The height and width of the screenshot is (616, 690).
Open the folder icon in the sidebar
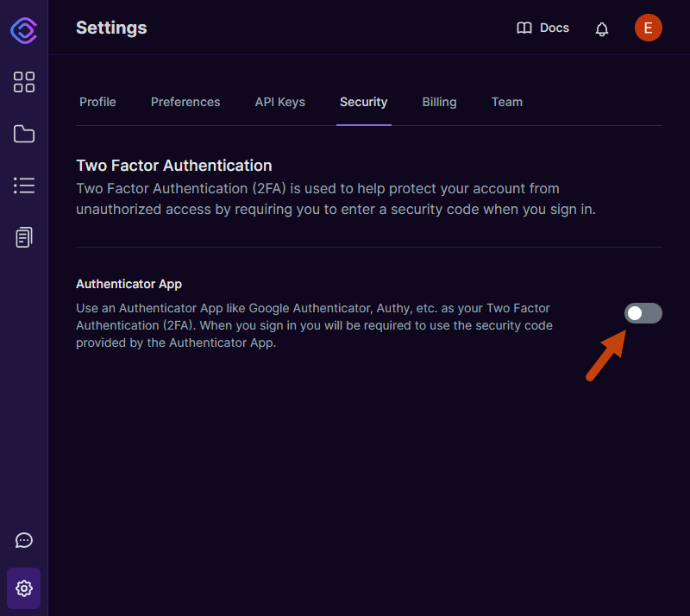(24, 134)
